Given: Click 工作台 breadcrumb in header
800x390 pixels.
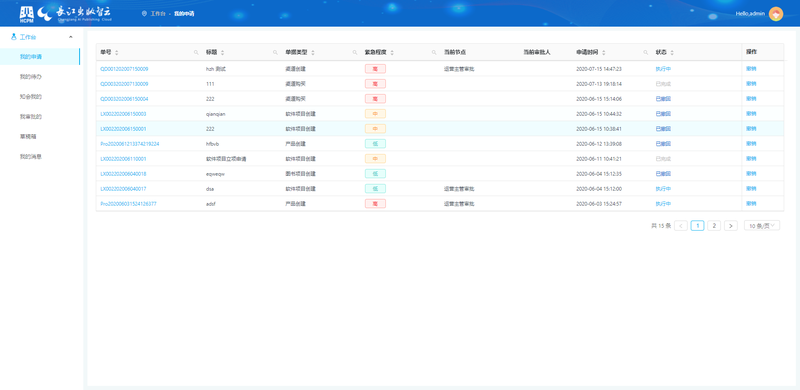Looking at the screenshot, I should [158, 14].
